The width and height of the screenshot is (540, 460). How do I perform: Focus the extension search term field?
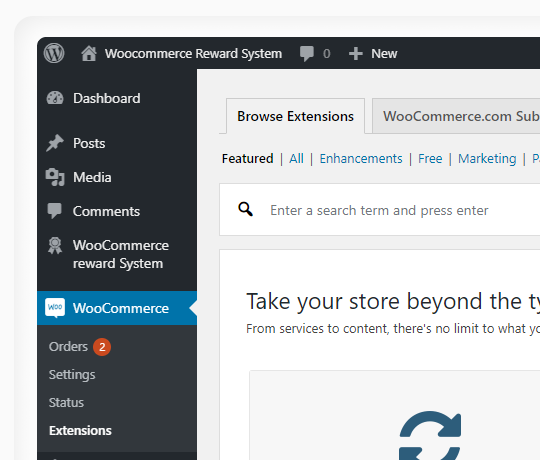pos(379,210)
